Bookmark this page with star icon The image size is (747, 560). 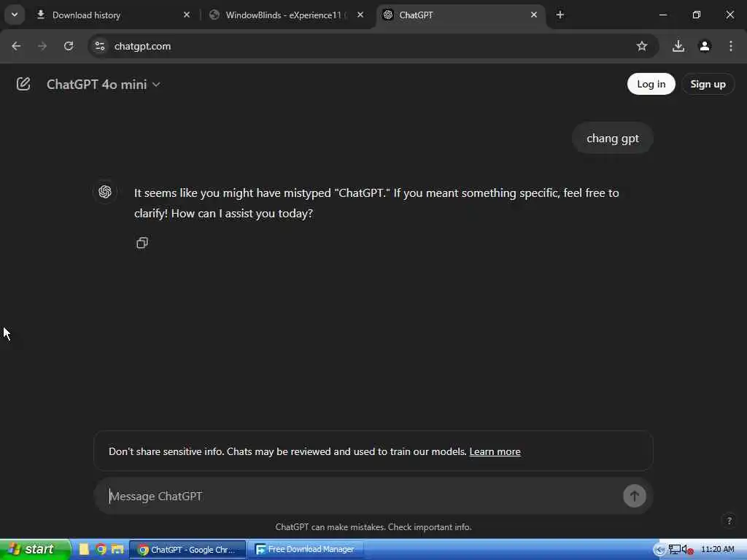642,46
